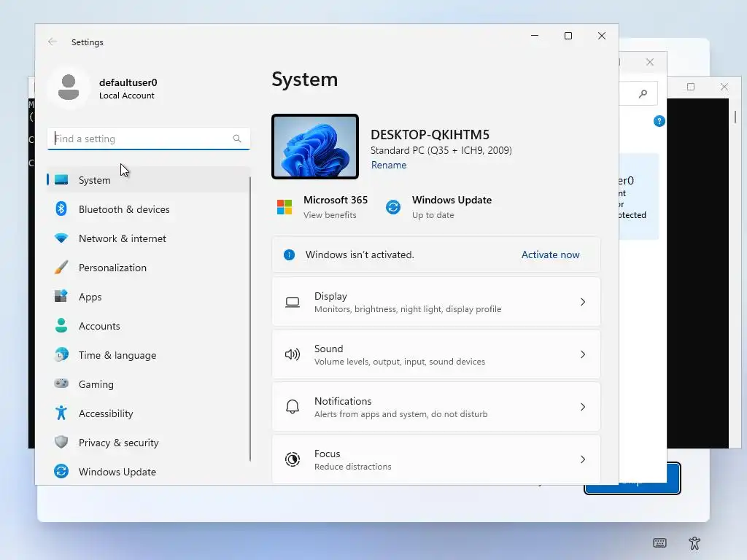The width and height of the screenshot is (747, 560).
Task: Select Accessibility category label
Action: [106, 413]
